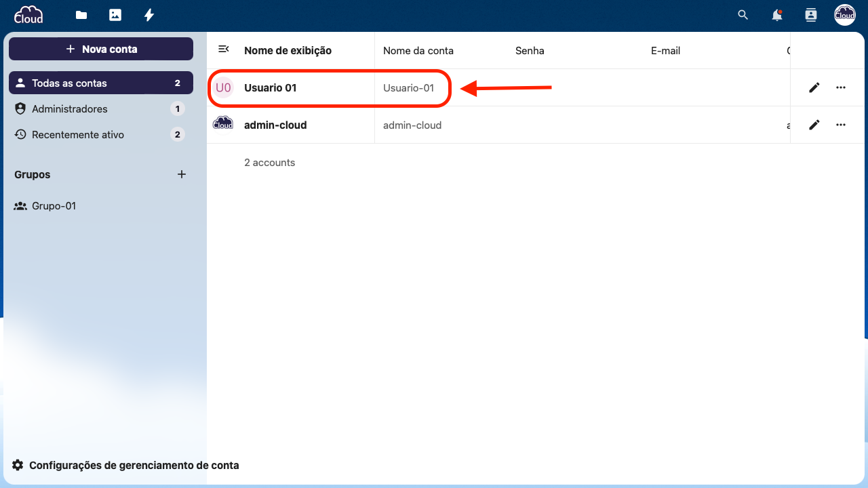868x488 pixels.
Task: Click the Nova conta button
Action: [x=101, y=49]
